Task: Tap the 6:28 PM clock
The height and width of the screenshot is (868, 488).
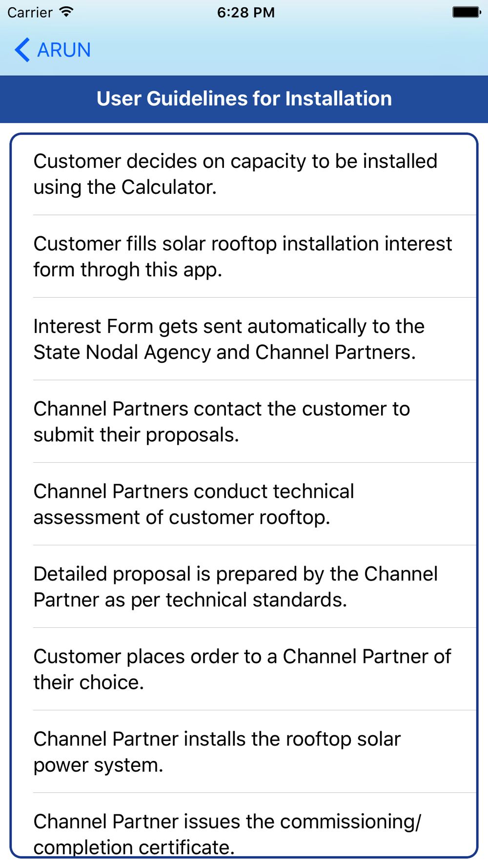Action: [x=246, y=12]
